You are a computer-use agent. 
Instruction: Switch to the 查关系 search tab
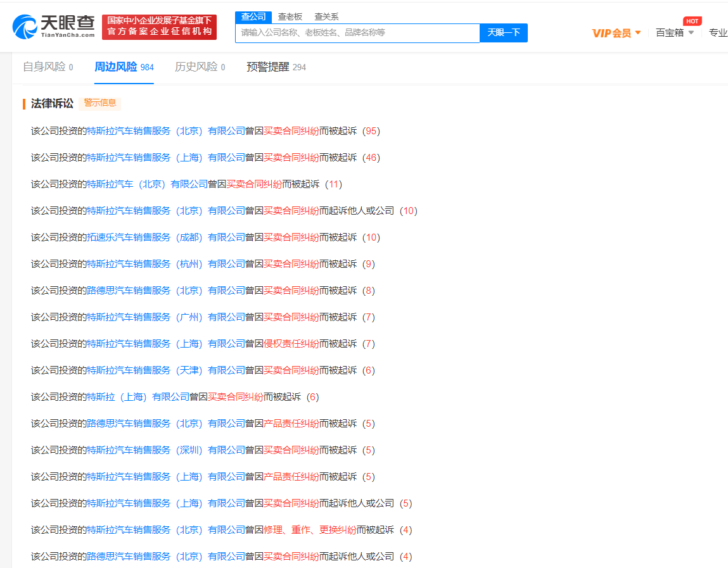pyautogui.click(x=326, y=16)
